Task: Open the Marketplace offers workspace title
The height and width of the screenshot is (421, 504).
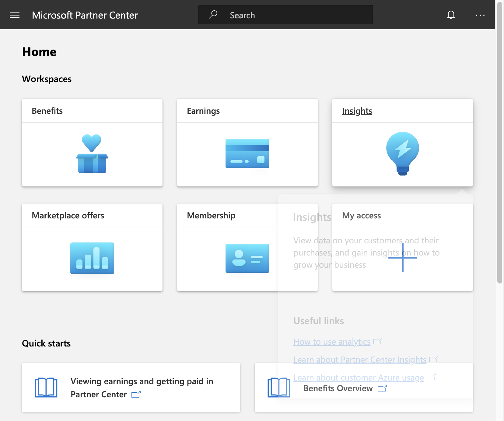Action: point(68,215)
